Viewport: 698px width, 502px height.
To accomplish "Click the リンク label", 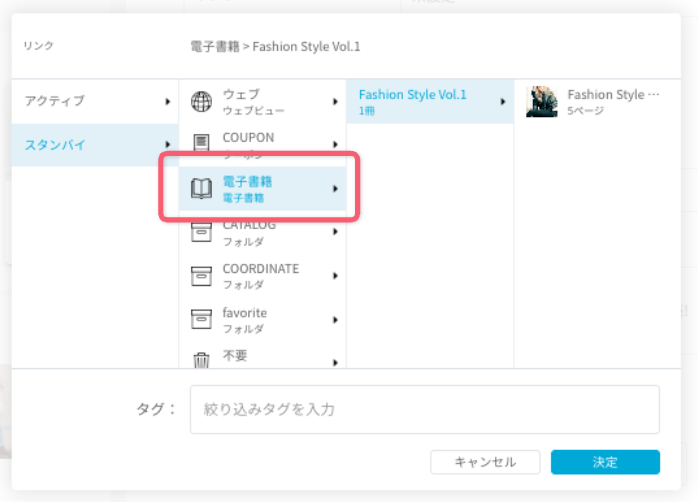I will 38,45.
